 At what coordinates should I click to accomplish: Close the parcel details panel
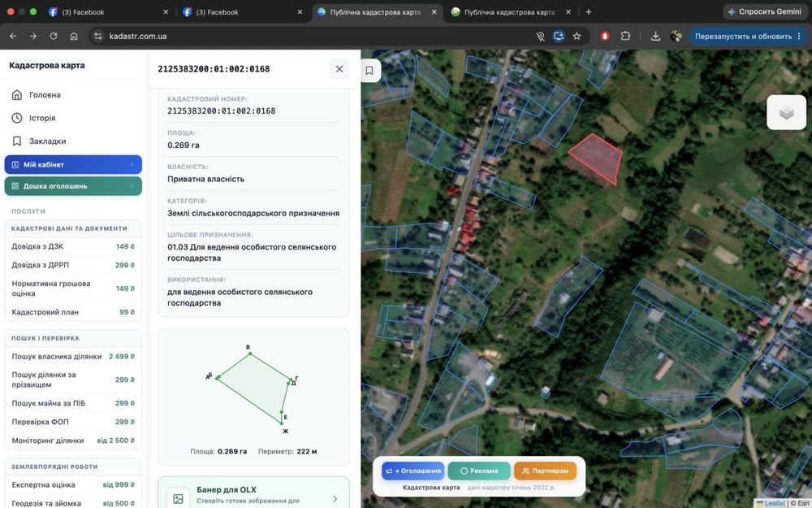point(339,69)
